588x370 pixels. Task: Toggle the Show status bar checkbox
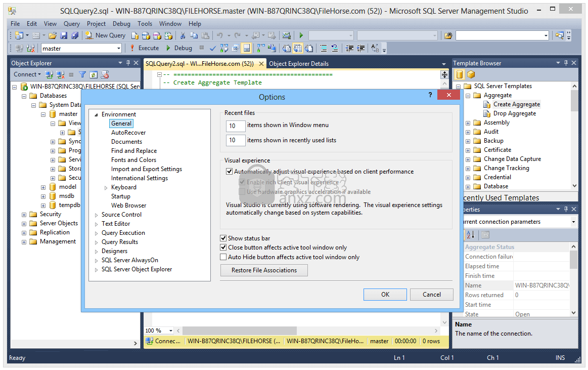tap(223, 238)
